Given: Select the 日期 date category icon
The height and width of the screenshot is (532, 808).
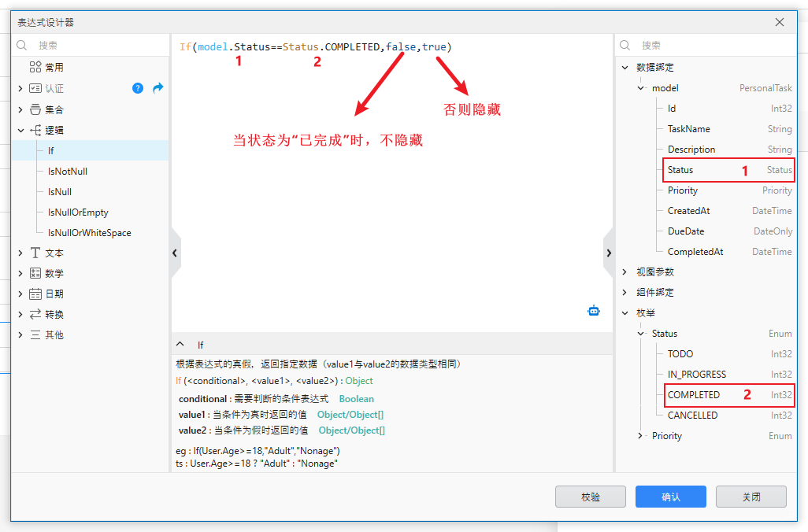Looking at the screenshot, I should point(36,294).
